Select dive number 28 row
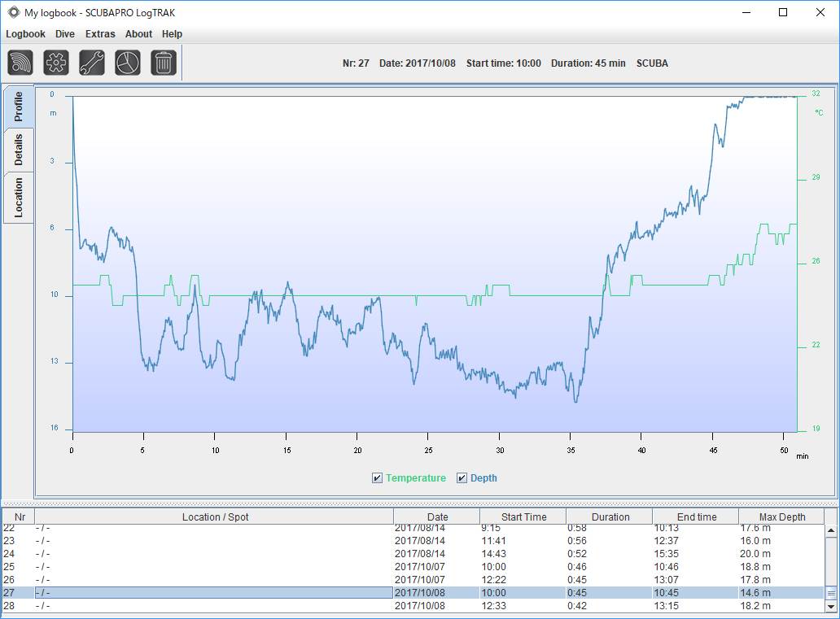Screen dimensions: 840x619 click(x=413, y=606)
